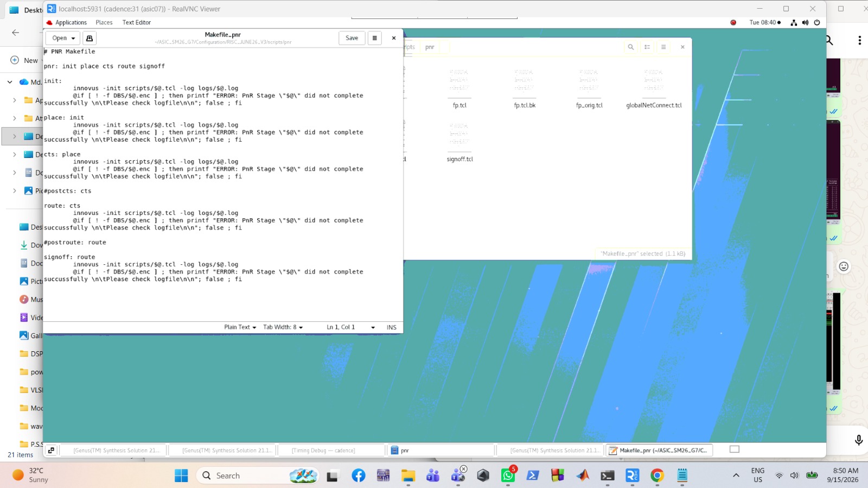Open the Text Editor app menu
This screenshot has height=488, width=868.
coord(137,23)
